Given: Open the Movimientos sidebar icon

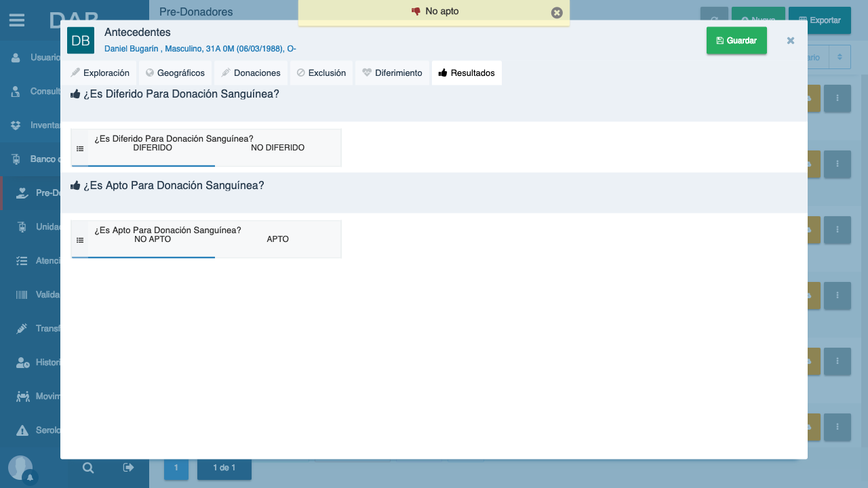Looking at the screenshot, I should point(22,396).
